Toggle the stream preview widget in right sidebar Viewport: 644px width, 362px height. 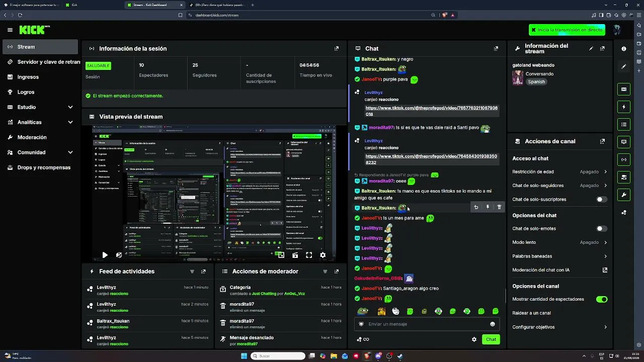tap(624, 89)
